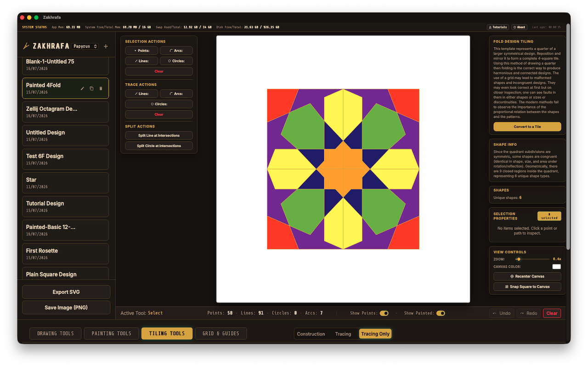588x368 pixels.
Task: Redo the last undone action
Action: (528, 313)
